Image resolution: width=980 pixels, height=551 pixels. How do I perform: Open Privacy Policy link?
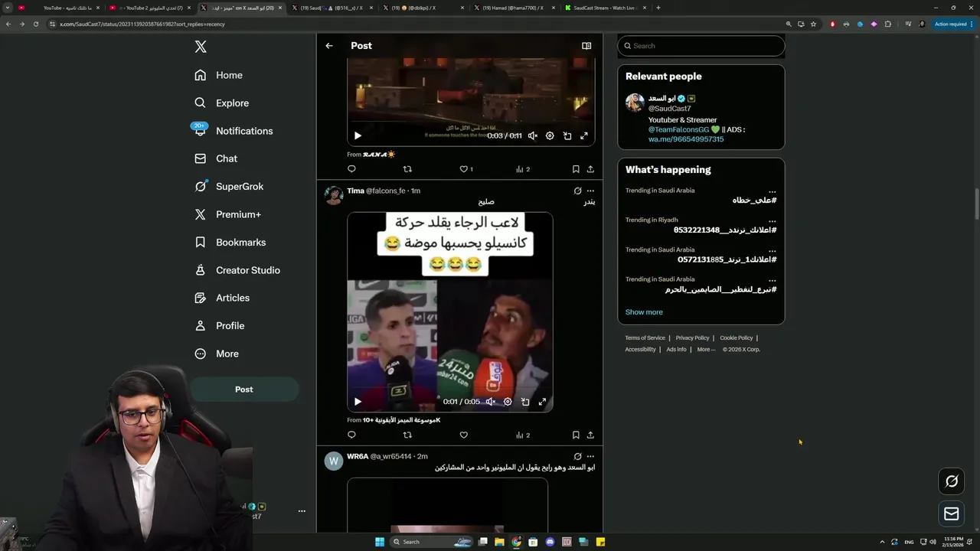(x=692, y=338)
